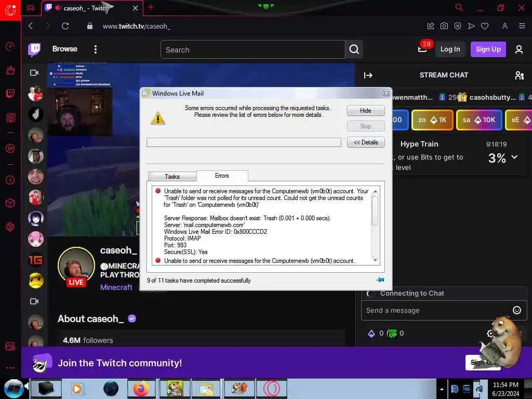Screen dimensions: 532x399
Task: Click the Twitch Search field
Action: tap(253, 49)
